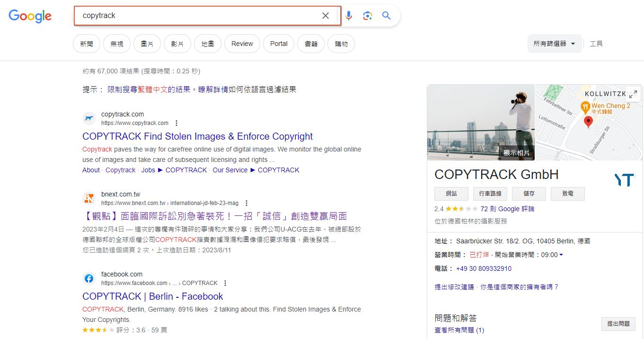The image size is (644, 339).
Task: Click the 儲存 save button
Action: [529, 194]
